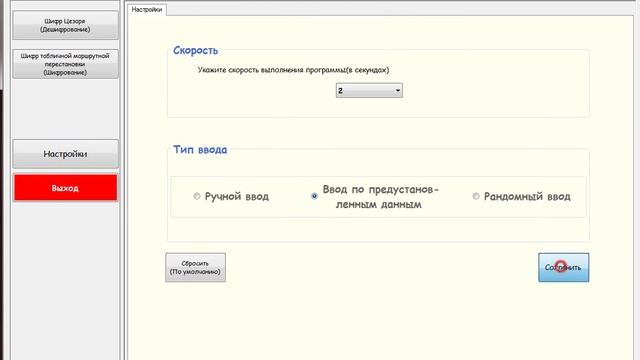Click the red Выход button
The width and height of the screenshot is (640, 360).
[x=65, y=188]
